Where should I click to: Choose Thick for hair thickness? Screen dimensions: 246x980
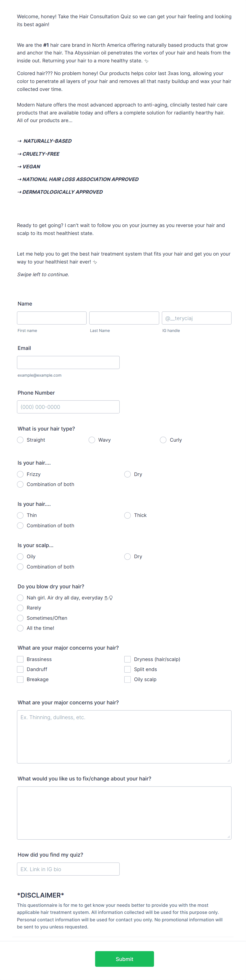(127, 515)
